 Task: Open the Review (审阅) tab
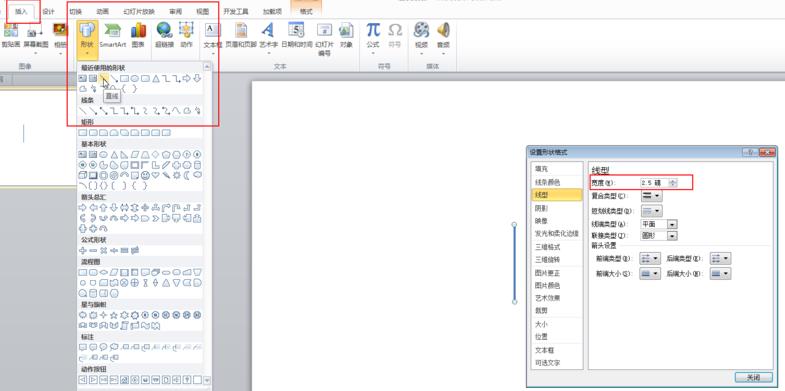pos(176,12)
